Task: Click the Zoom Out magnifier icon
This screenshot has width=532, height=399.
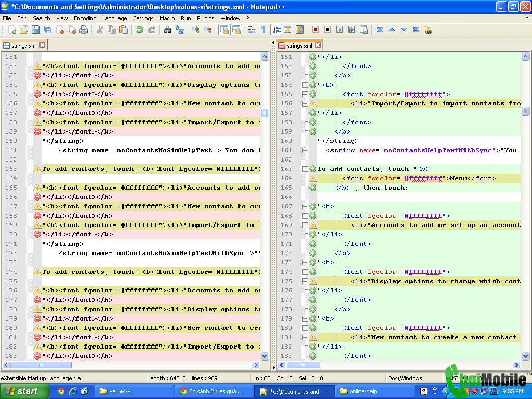Action: (x=208, y=30)
